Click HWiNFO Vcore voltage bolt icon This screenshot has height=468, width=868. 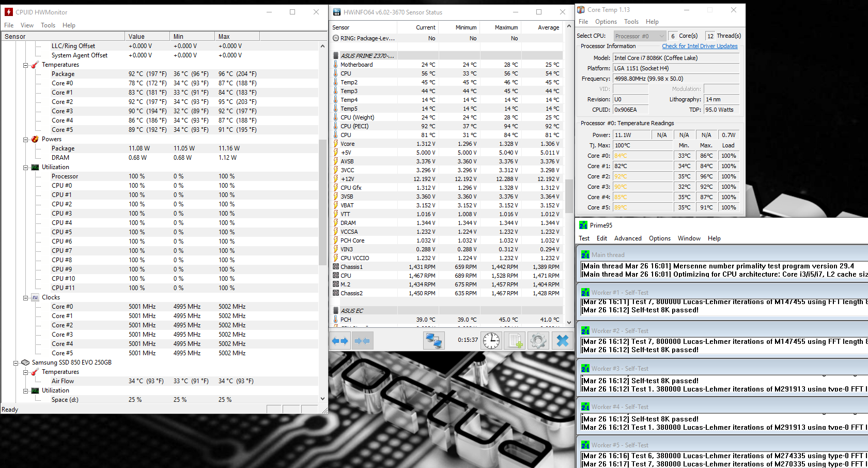(336, 144)
